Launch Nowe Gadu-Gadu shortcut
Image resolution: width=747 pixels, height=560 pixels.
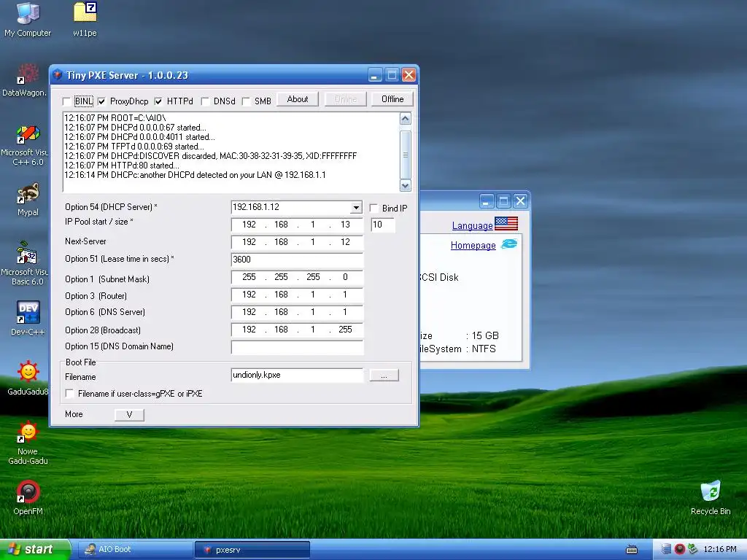[x=28, y=443]
